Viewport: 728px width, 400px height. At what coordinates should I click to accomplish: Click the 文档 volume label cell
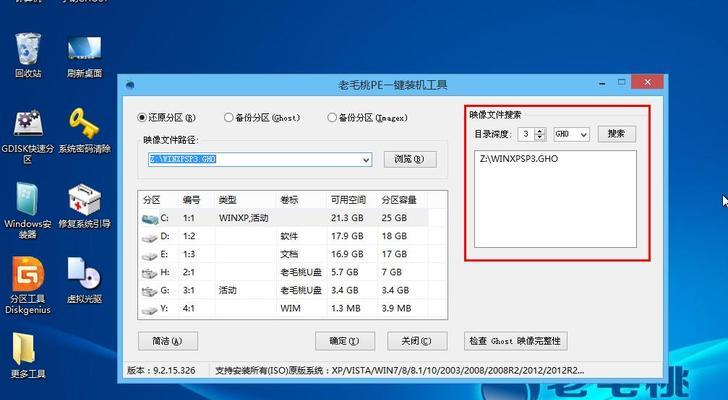[x=289, y=254]
